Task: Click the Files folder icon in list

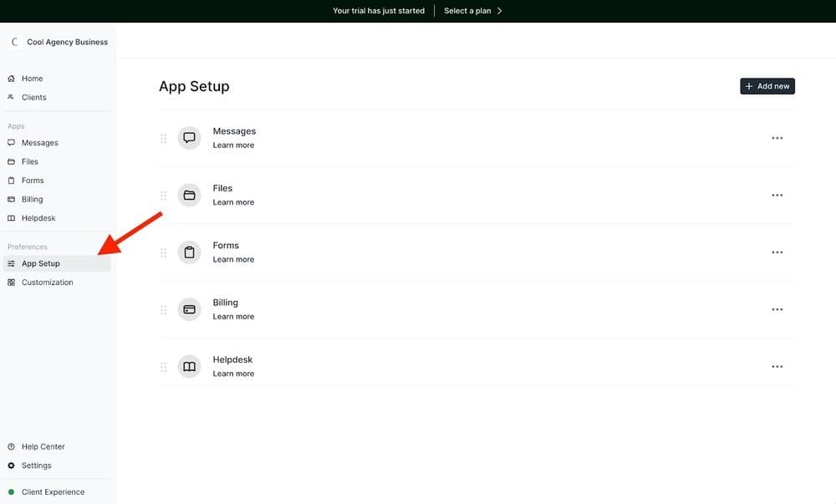Action: click(x=190, y=195)
